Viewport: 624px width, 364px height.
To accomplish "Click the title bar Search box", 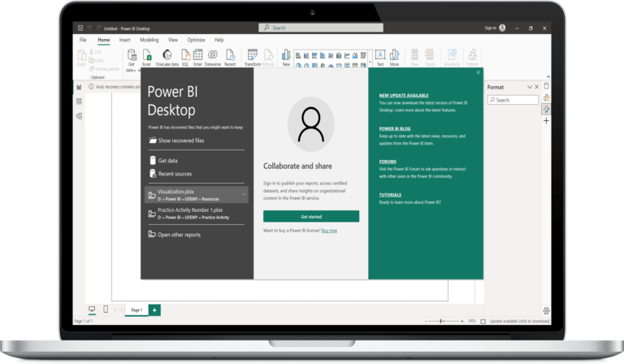I will pyautogui.click(x=321, y=28).
